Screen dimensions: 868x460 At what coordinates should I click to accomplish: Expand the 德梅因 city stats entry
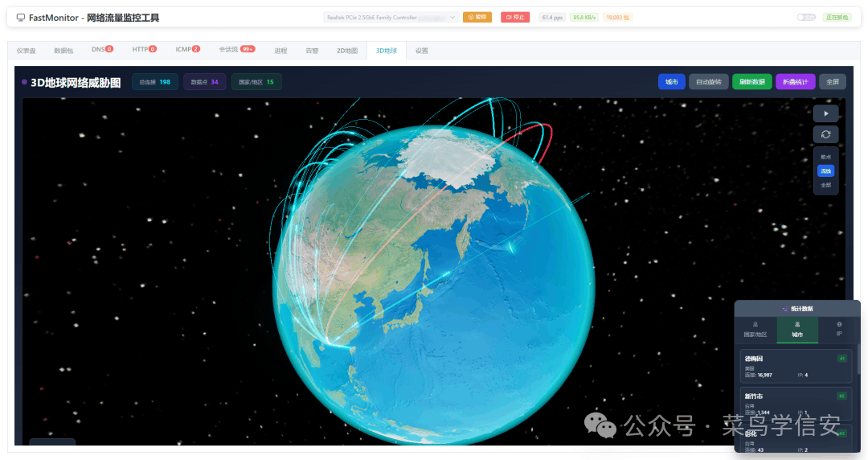[x=796, y=367]
